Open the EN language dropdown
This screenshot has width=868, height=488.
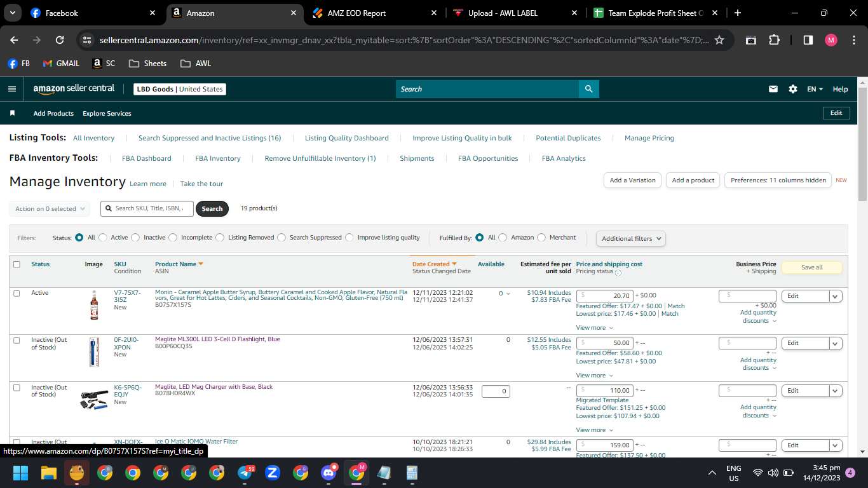[815, 89]
